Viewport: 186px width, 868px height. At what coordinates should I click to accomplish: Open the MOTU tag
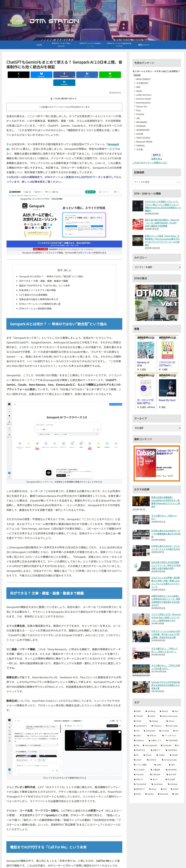pyautogui.click(x=138, y=794)
